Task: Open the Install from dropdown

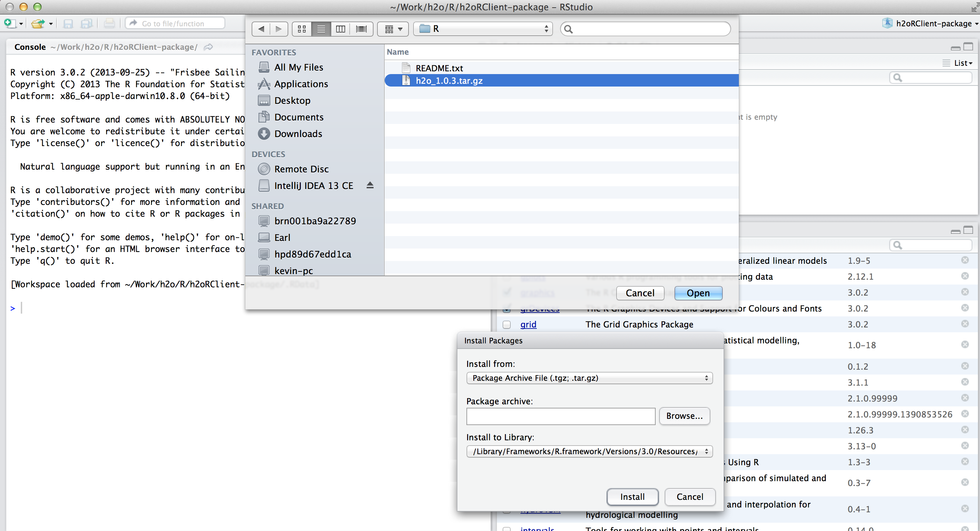Action: [x=589, y=378]
